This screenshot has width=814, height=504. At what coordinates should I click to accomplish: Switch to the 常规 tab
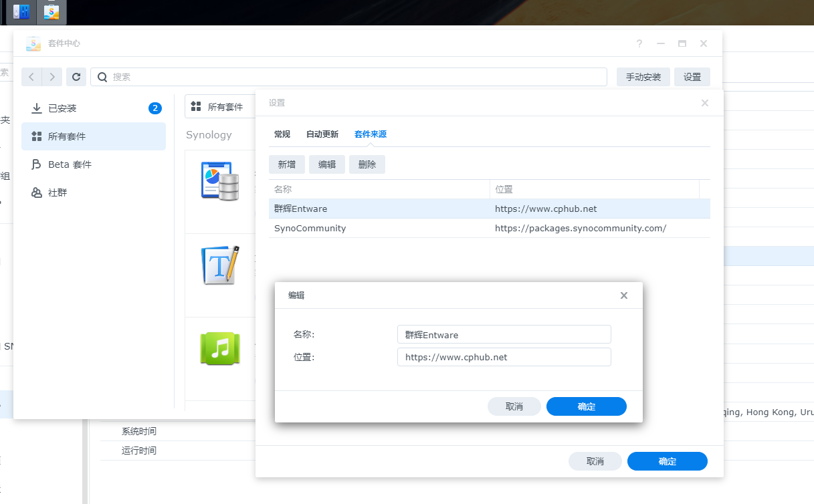pyautogui.click(x=282, y=134)
